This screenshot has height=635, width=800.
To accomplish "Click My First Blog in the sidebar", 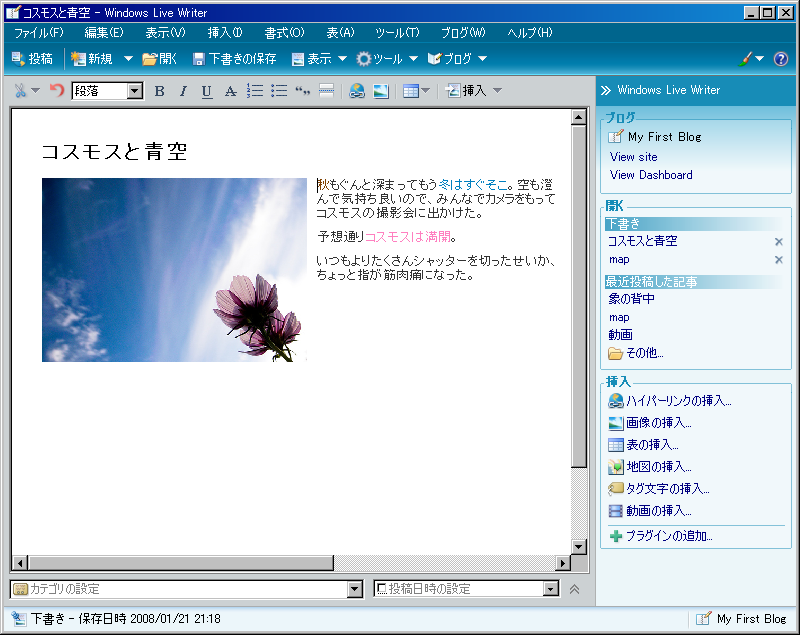I will click(x=664, y=137).
